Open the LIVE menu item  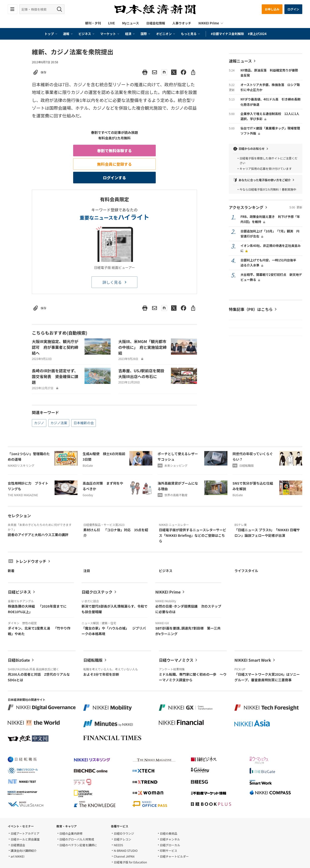click(x=111, y=23)
